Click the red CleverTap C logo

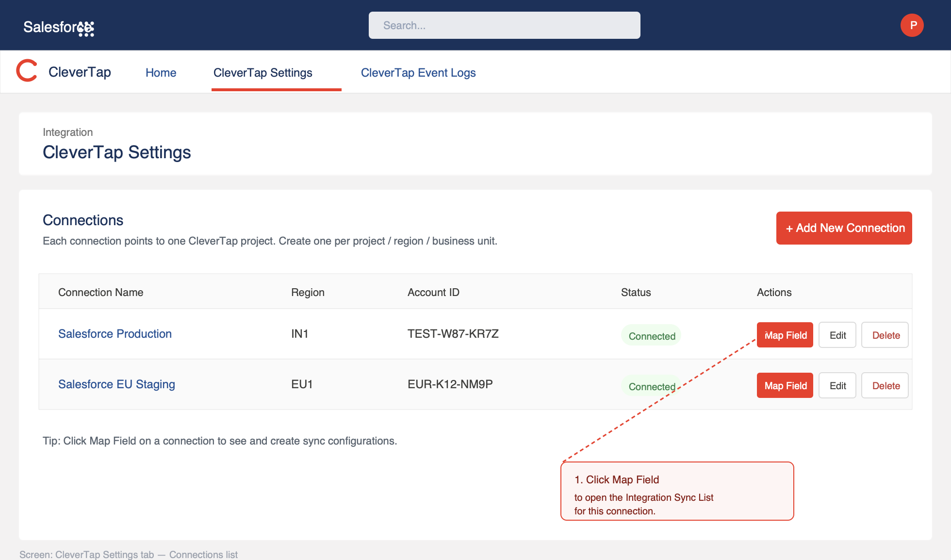27,71
